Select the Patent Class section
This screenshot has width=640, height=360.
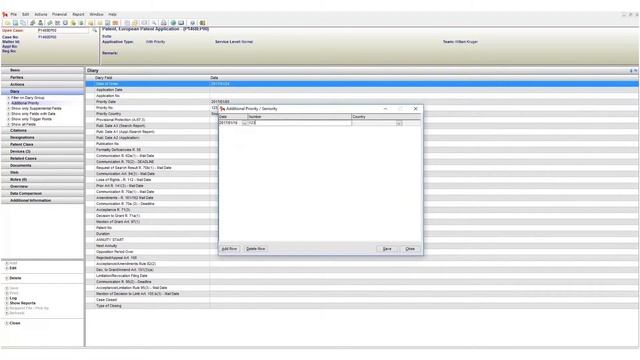coord(42,144)
